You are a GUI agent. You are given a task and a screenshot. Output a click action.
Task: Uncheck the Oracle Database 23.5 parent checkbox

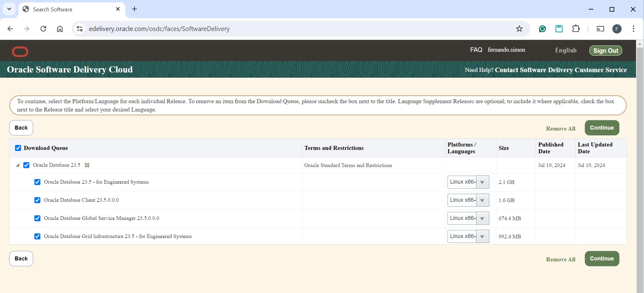click(26, 165)
